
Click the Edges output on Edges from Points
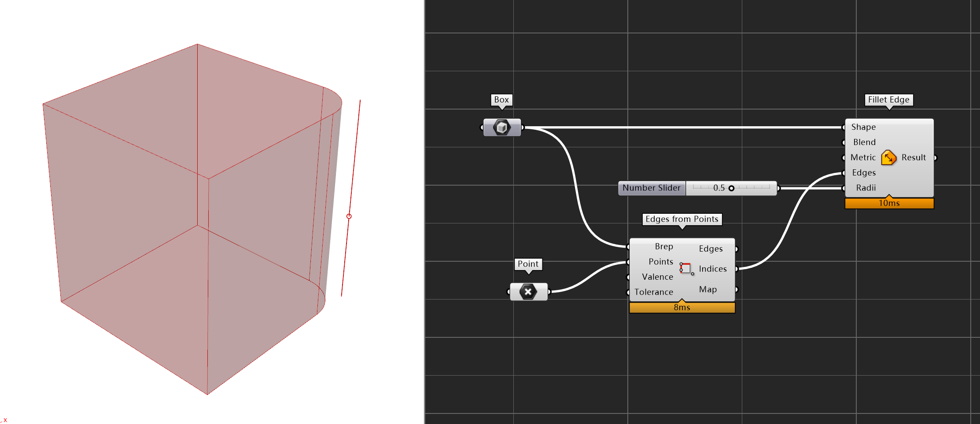pos(711,249)
